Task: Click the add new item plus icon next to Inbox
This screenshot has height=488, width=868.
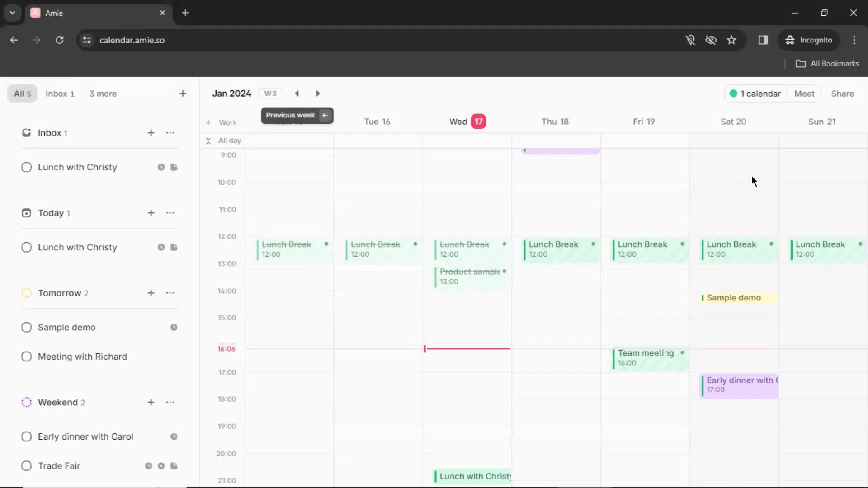Action: coord(150,133)
